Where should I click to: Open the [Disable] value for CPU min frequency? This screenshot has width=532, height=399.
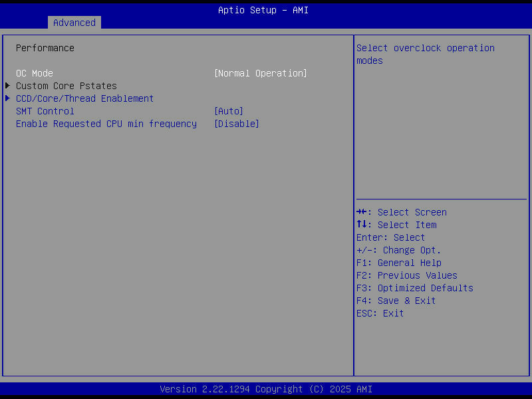pyautogui.click(x=236, y=123)
